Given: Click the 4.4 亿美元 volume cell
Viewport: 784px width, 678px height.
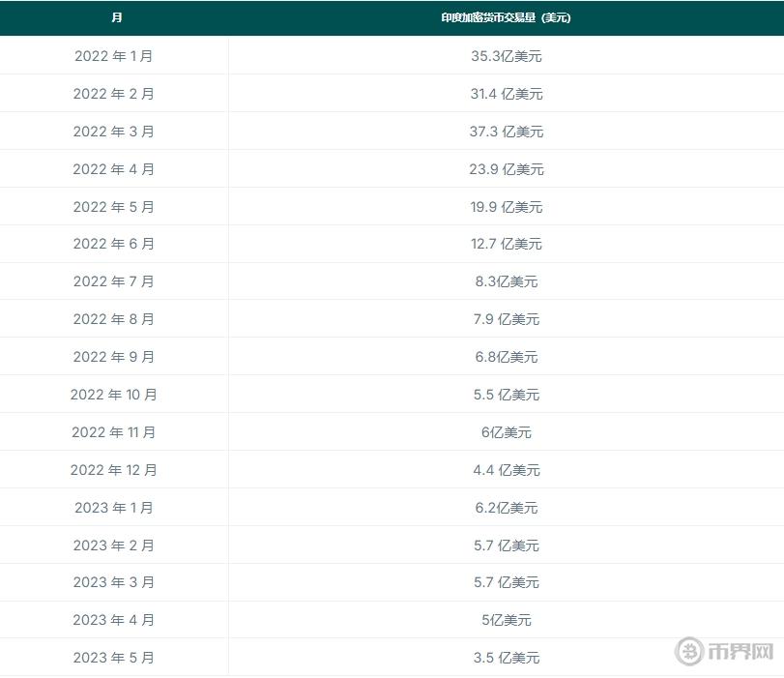Looking at the screenshot, I should coord(507,470).
